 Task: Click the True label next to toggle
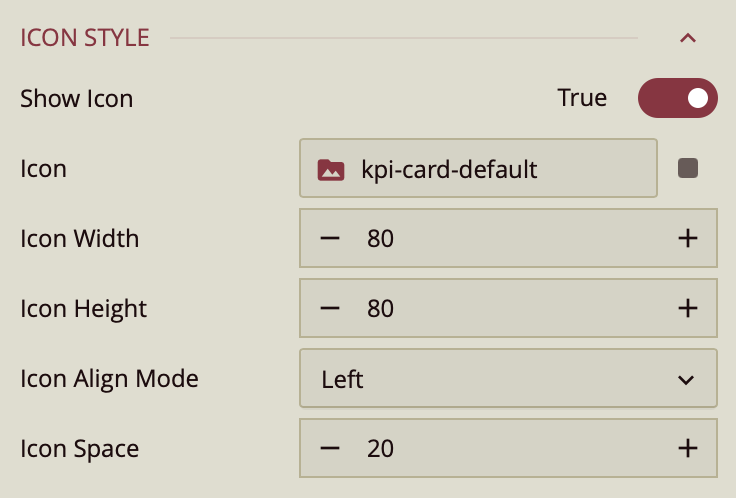pos(582,98)
